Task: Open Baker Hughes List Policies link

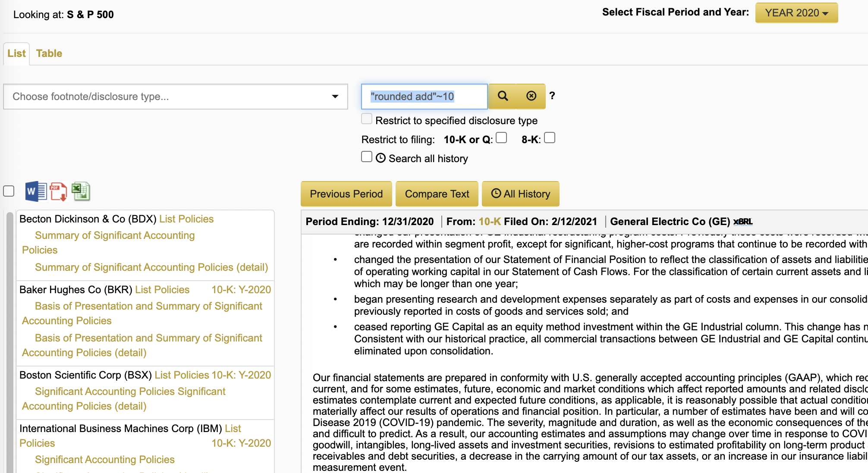Action: coord(162,290)
